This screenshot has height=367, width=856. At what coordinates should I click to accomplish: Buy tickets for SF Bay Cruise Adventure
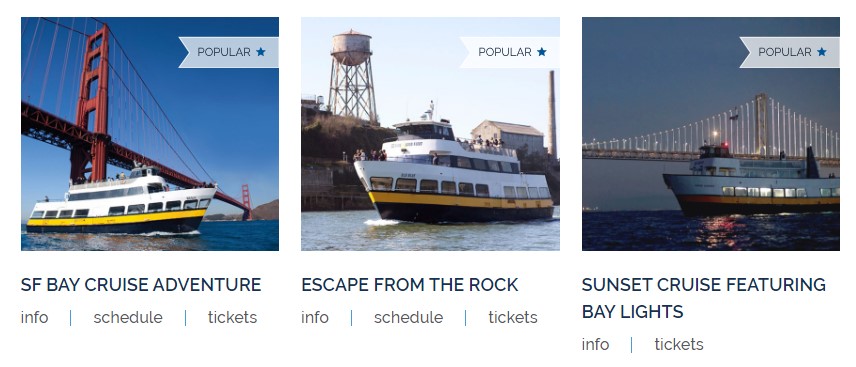tap(232, 317)
